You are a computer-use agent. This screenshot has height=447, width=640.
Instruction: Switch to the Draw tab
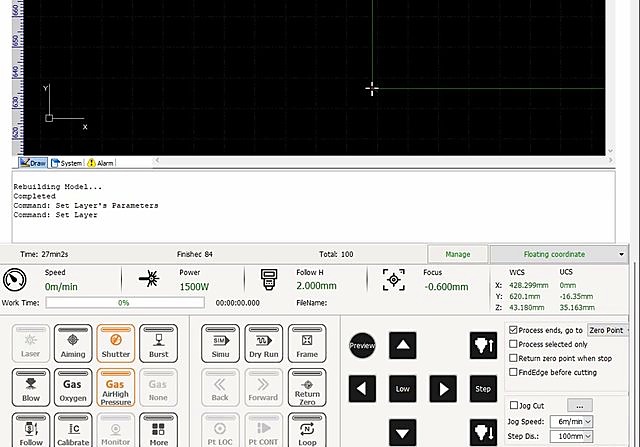pos(33,163)
